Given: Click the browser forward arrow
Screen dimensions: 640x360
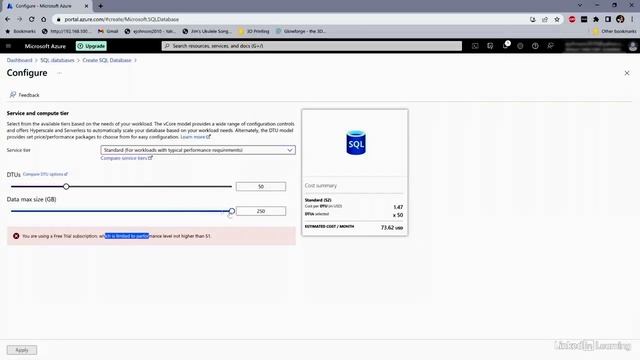Looking at the screenshot, I should click(x=19, y=19).
